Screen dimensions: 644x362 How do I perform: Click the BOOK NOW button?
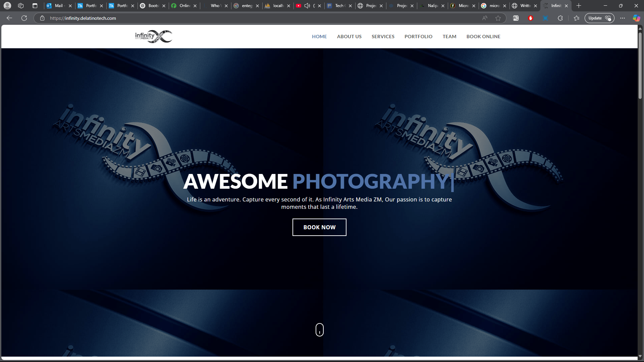(319, 227)
